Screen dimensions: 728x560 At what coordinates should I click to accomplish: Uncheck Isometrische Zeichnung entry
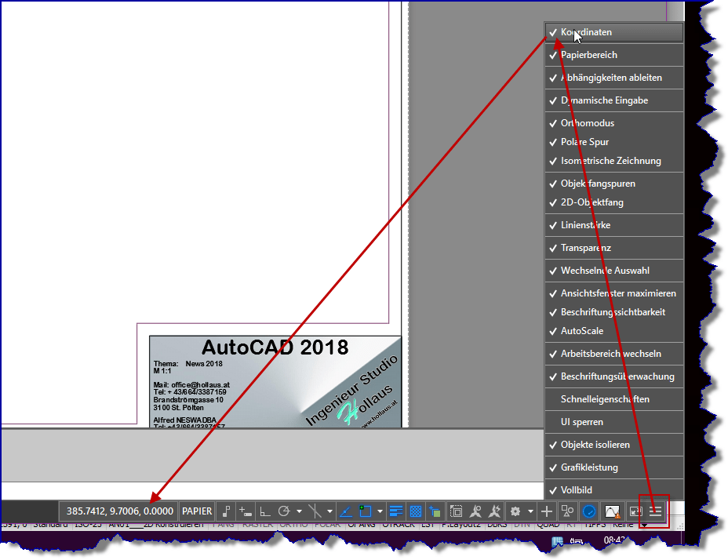click(x=613, y=161)
